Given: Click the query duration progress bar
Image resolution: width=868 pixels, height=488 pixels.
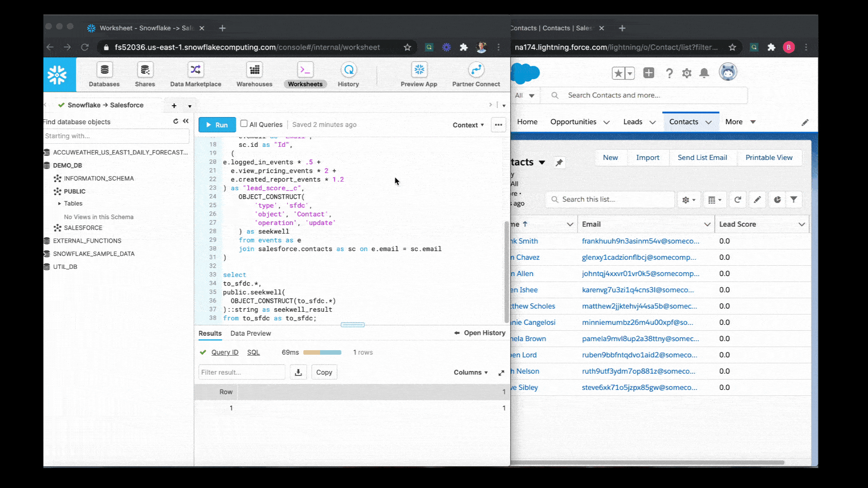Looking at the screenshot, I should 322,352.
